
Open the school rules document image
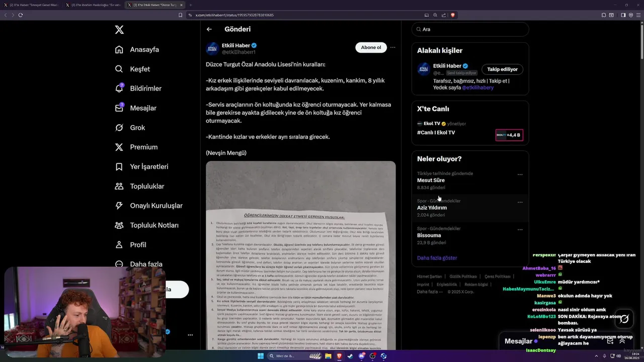point(301,255)
